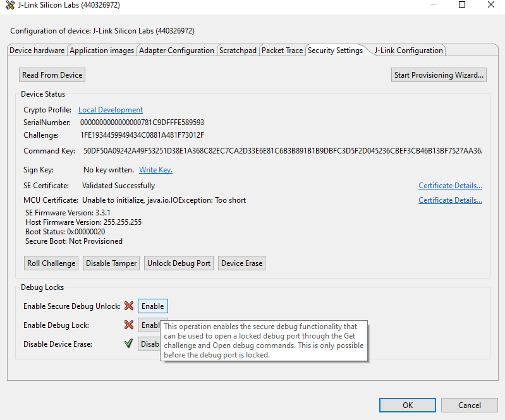505x420 pixels.
Task: Click the Command Key hex value
Action: [x=283, y=151]
